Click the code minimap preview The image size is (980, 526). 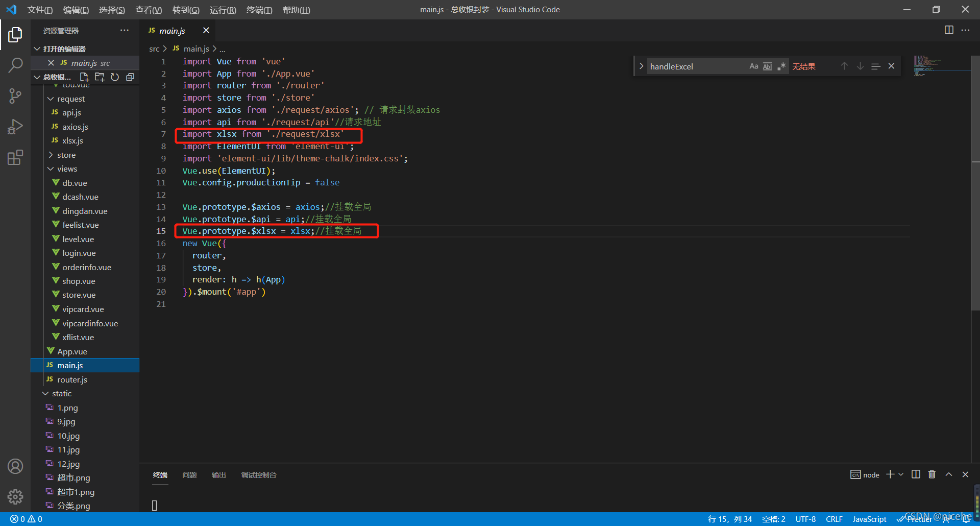coord(926,66)
